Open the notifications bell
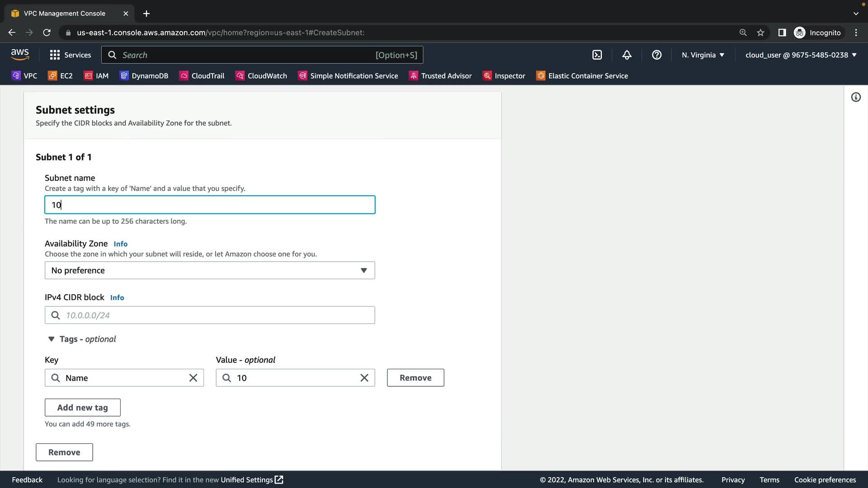Screen dimensions: 868x488 click(x=627, y=55)
